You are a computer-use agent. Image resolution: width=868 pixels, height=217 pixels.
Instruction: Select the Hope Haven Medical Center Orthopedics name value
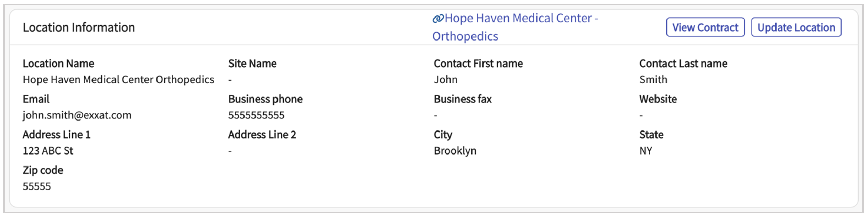tap(118, 80)
